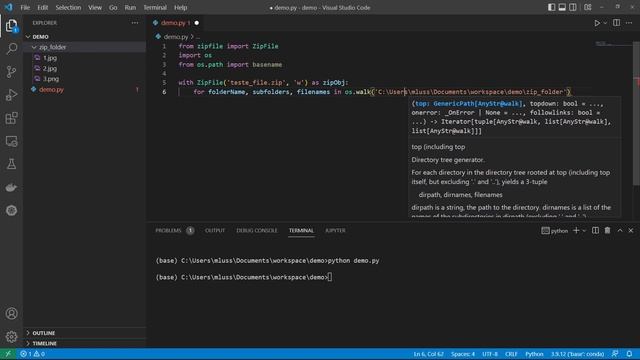Screen dimensions: 640x360
Task: Open the File menu
Action: [x=25, y=7]
